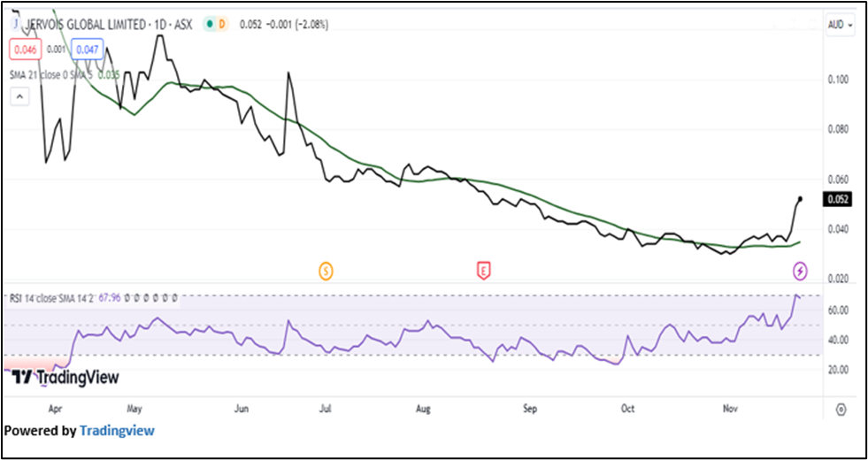Click the 0.100 price axis label
The image size is (868, 460).
(x=836, y=80)
